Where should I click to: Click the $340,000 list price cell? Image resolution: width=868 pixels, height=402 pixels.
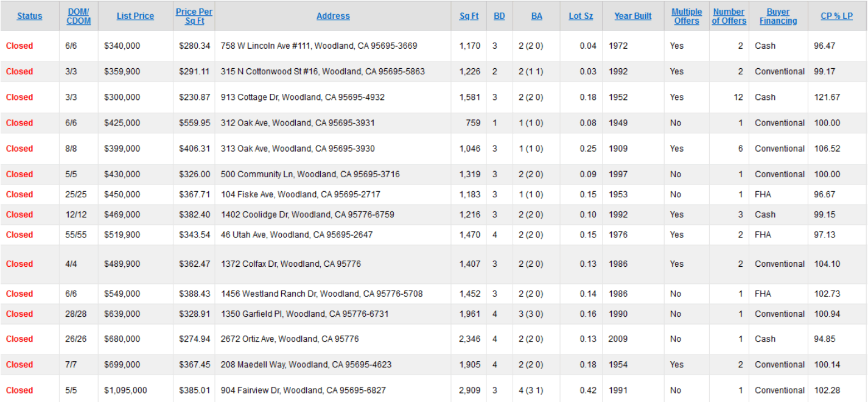point(122,46)
